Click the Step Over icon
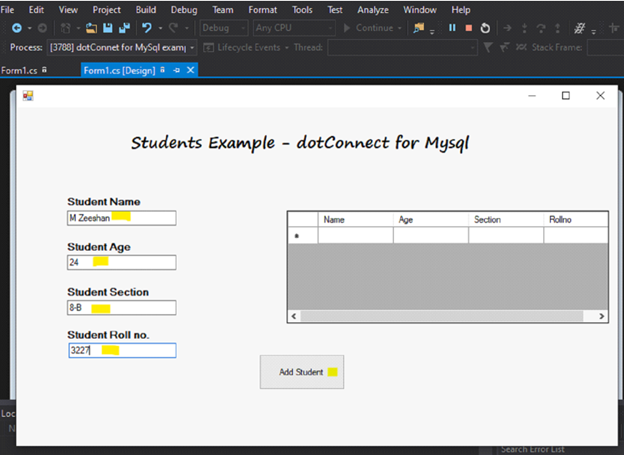624x455 pixels. (541, 28)
